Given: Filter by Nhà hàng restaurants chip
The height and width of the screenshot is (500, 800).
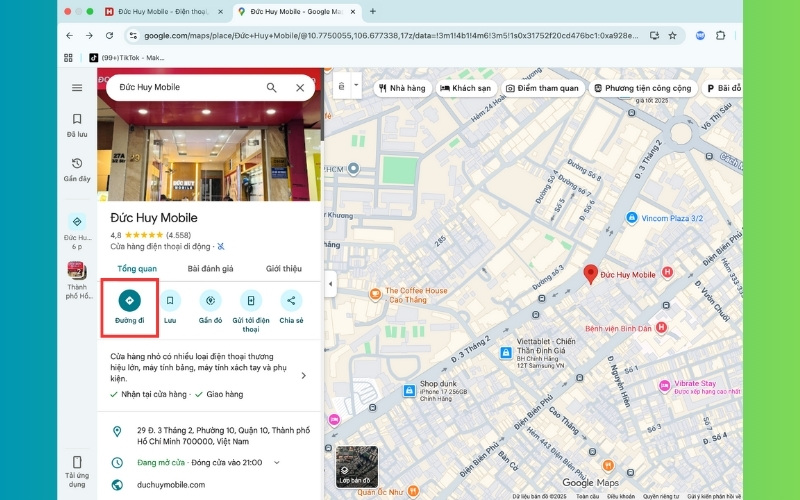Looking at the screenshot, I should click(403, 88).
